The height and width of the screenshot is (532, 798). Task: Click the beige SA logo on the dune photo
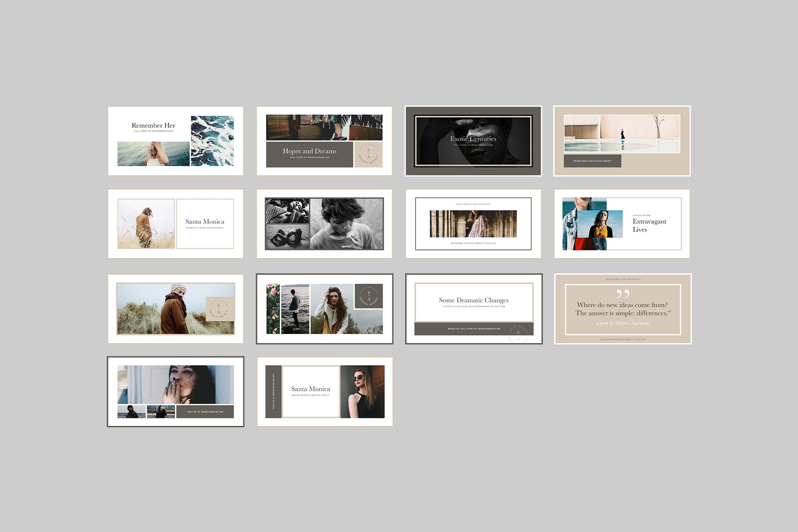pos(220,309)
